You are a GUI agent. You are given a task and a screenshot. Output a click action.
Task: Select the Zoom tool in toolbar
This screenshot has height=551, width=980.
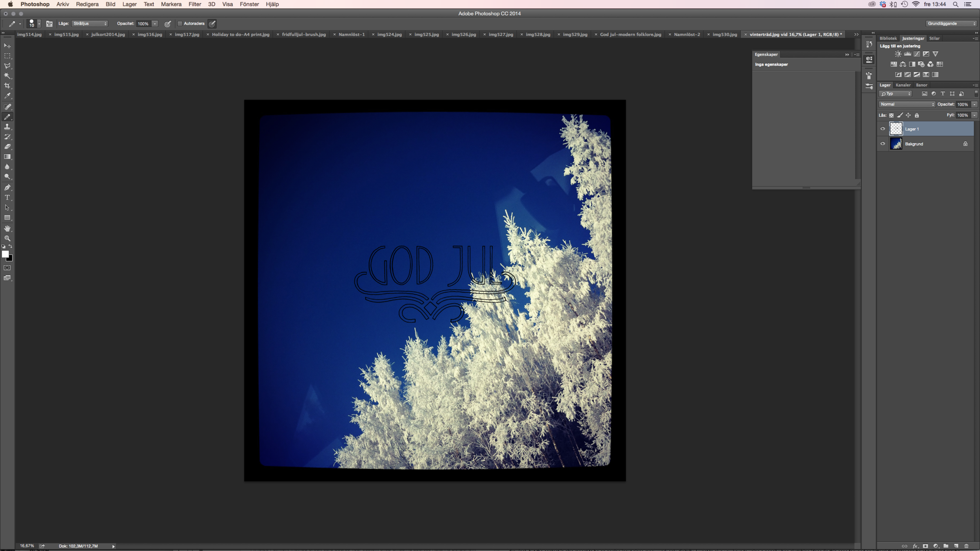tap(7, 238)
